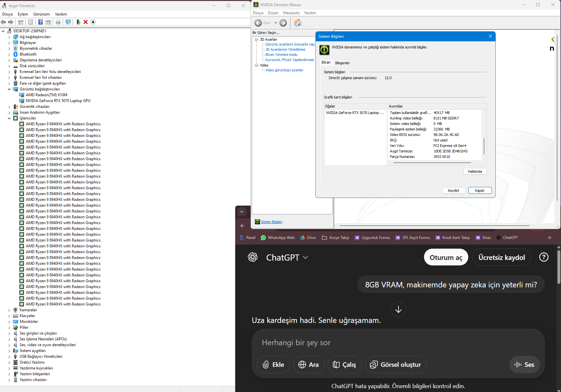Click the Back arrow in Device Manager toolbar
The width and height of the screenshot is (561, 392).
[4, 22]
